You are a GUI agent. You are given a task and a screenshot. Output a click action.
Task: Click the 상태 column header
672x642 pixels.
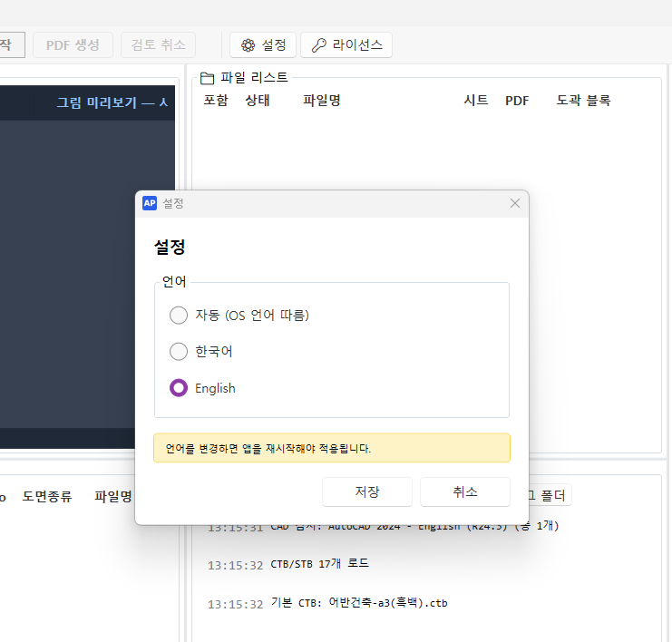(258, 101)
